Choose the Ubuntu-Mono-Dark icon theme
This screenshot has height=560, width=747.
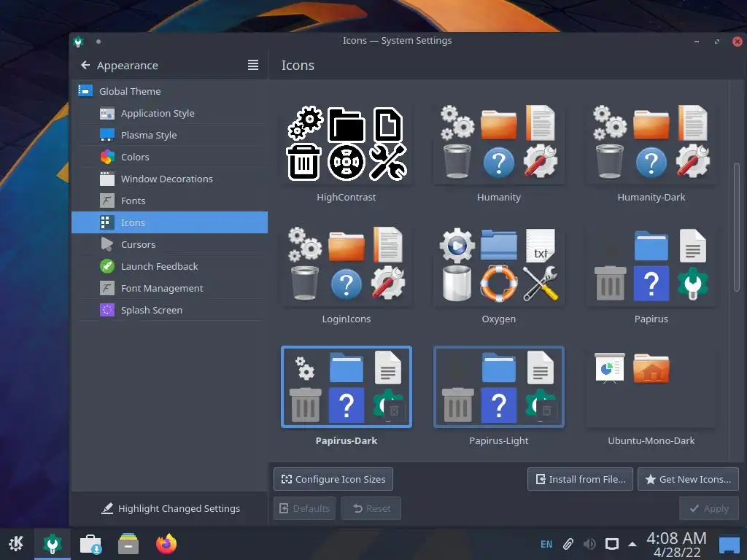click(651, 387)
